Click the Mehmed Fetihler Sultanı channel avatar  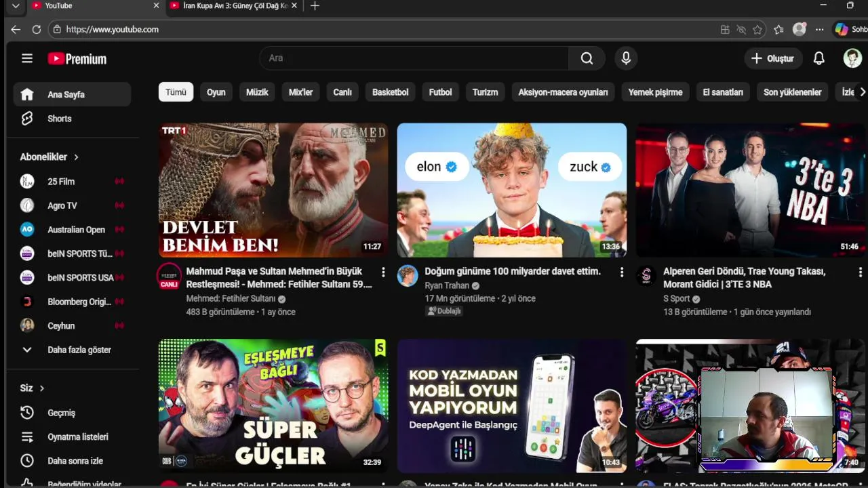point(169,276)
